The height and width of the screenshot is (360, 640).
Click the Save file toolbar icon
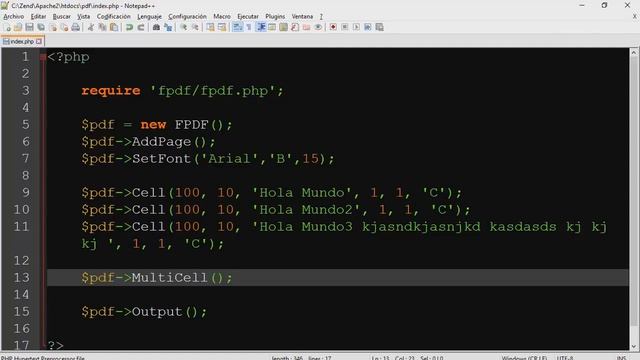point(29,27)
